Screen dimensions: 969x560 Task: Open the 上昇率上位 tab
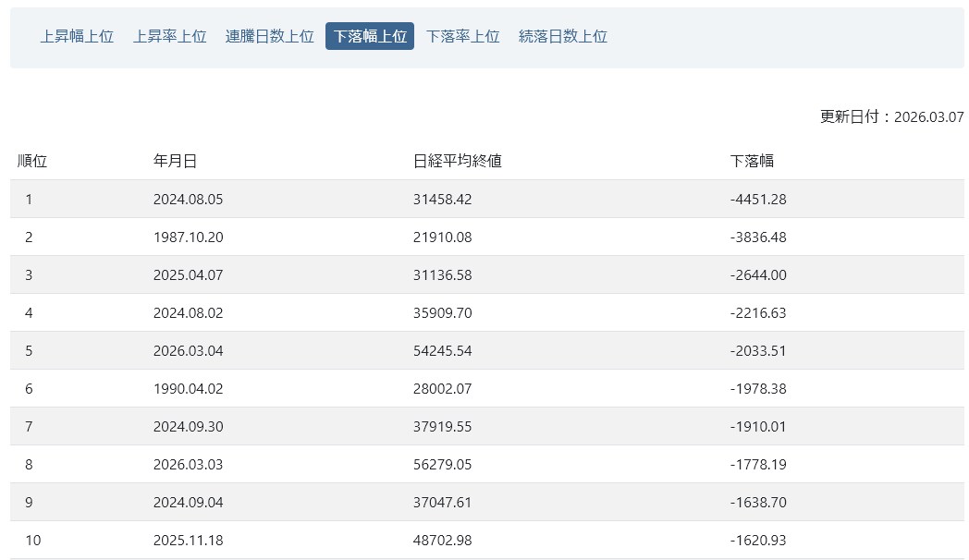(x=169, y=36)
